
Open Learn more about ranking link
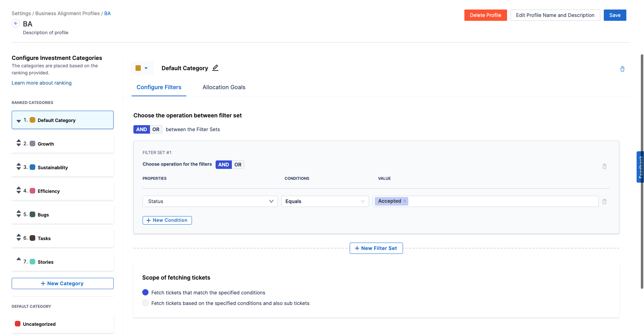click(x=42, y=83)
